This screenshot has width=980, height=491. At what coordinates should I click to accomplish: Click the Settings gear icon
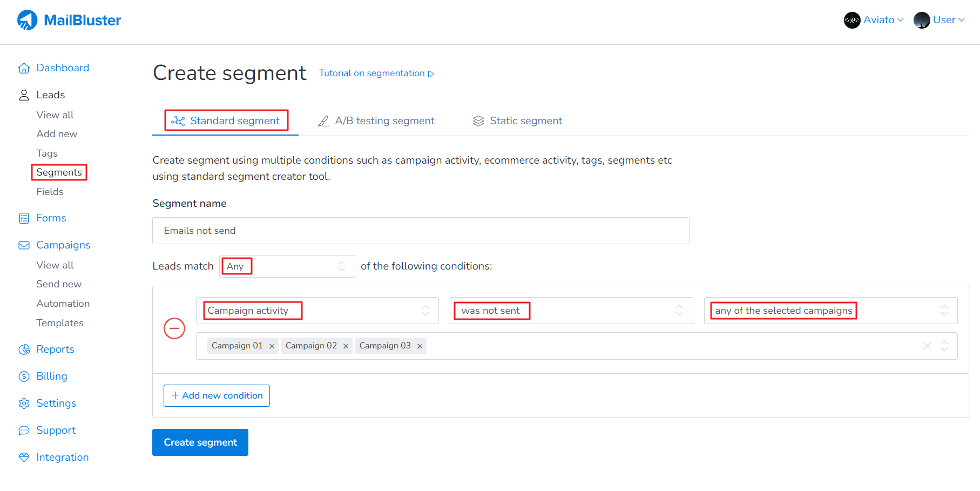coord(24,403)
